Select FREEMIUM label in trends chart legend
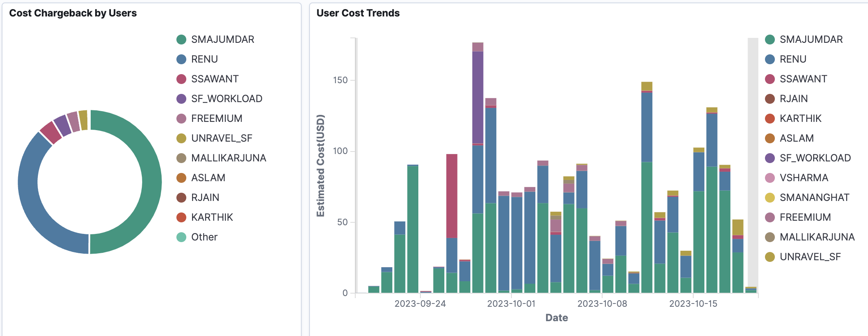868x336 pixels. [x=805, y=217]
